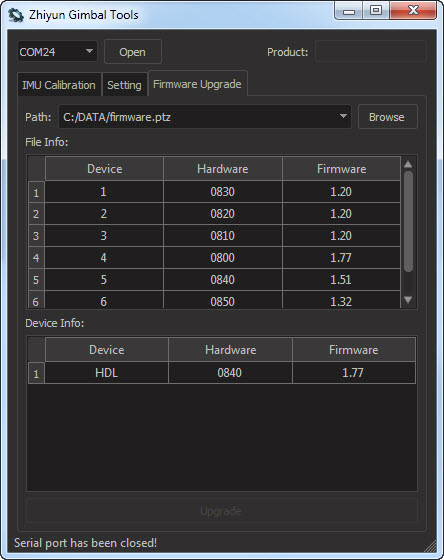The height and width of the screenshot is (560, 444).
Task: Click the File Info scrollbar up arrow
Action: click(408, 165)
